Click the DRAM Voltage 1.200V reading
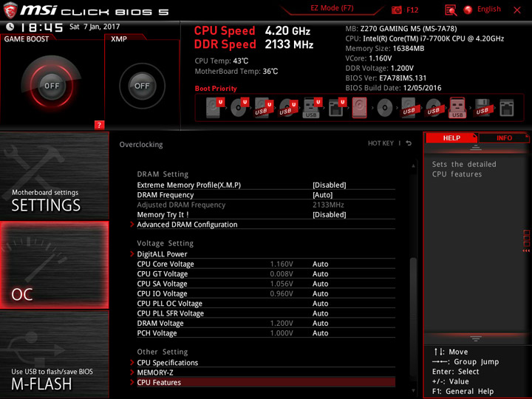The height and width of the screenshot is (399, 532). [x=282, y=323]
